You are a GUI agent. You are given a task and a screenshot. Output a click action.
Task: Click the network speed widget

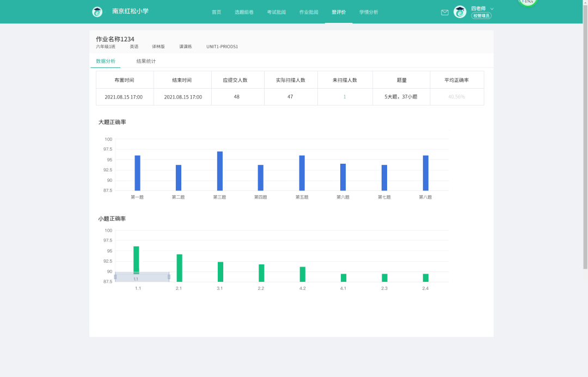pos(528,2)
